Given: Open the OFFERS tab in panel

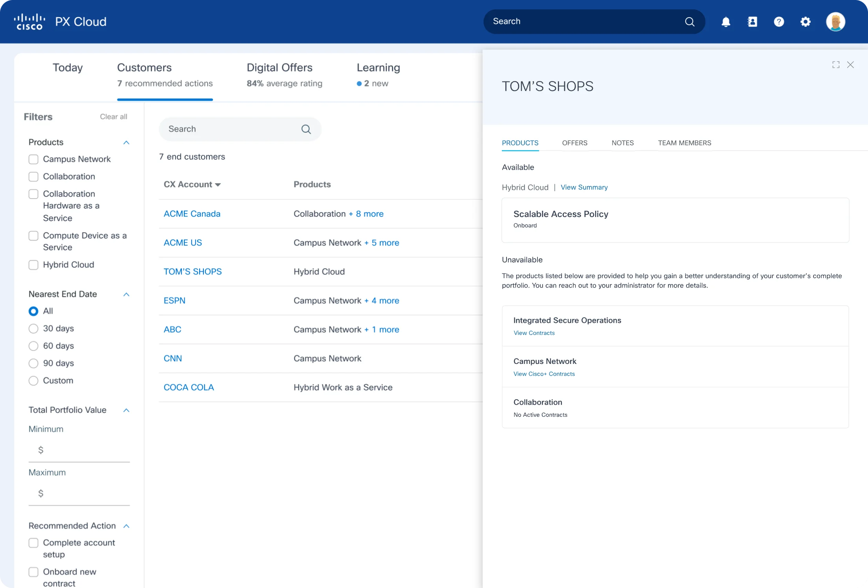Looking at the screenshot, I should coord(574,143).
